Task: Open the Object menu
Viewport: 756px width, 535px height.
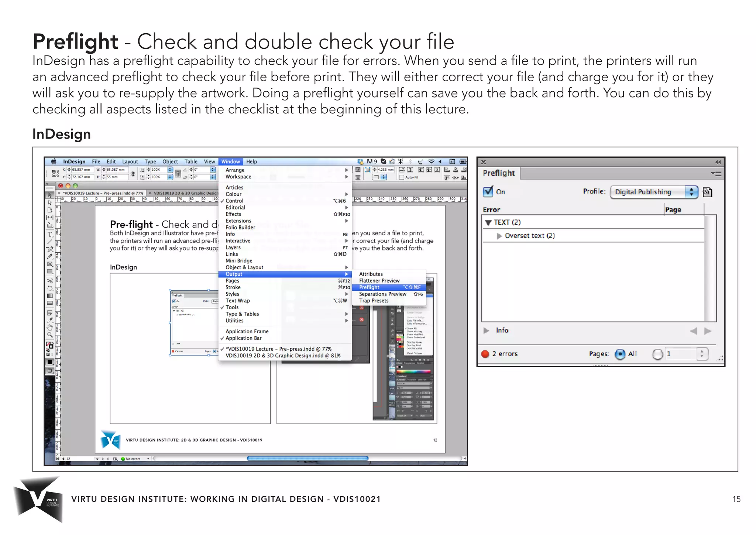Action: (170, 161)
